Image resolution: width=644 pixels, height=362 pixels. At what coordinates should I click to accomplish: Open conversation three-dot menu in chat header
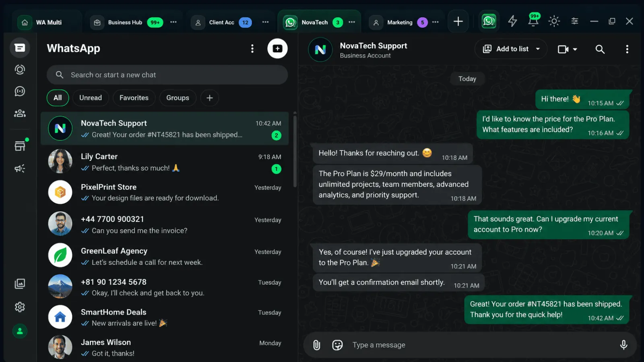coord(627,49)
